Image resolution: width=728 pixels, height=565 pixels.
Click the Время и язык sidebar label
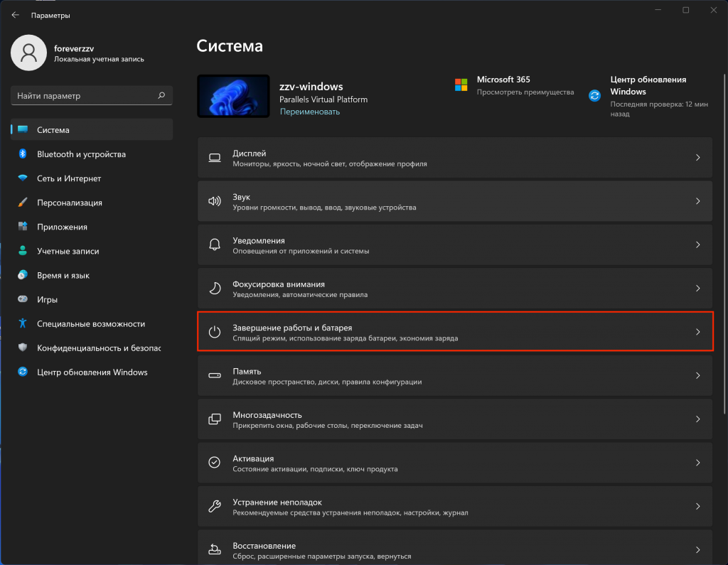63,275
